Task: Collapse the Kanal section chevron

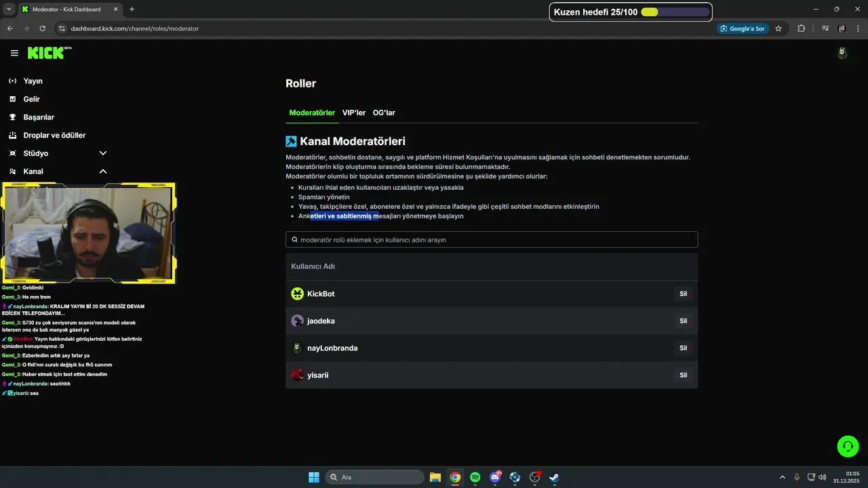Action: [x=103, y=171]
